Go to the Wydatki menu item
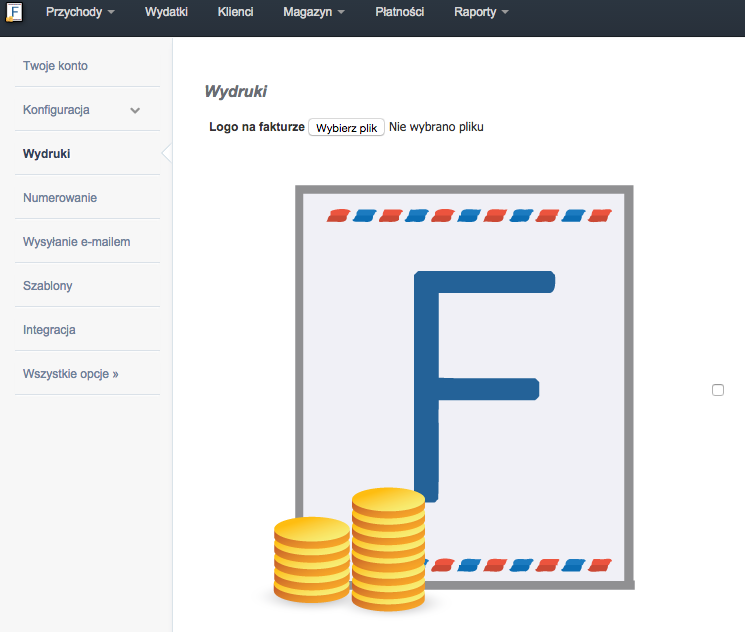The image size is (745, 632). [x=166, y=12]
